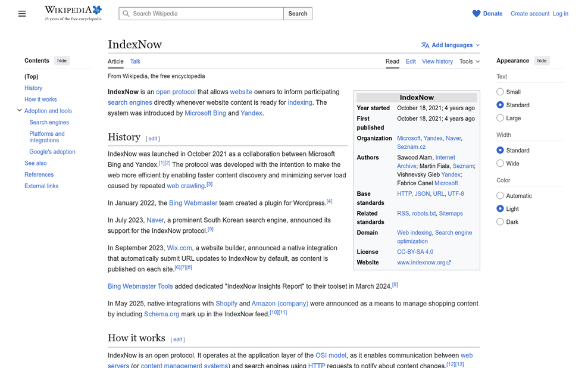Edit the History section
The image size is (588, 368).
click(152, 138)
